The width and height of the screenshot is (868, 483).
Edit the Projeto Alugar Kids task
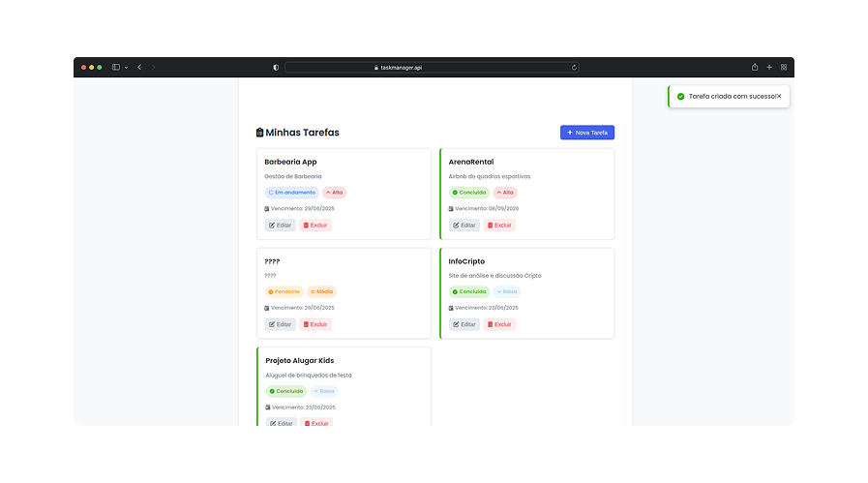282,422
